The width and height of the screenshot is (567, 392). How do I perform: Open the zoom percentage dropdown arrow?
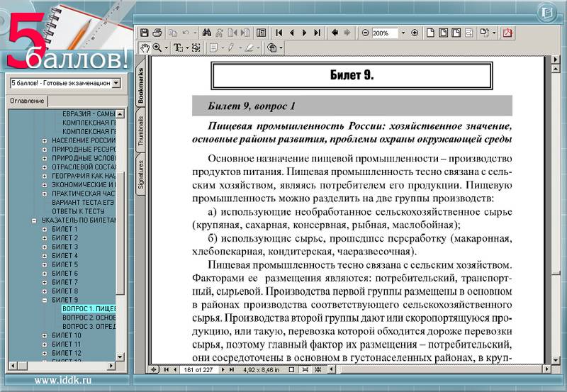pos(403,33)
